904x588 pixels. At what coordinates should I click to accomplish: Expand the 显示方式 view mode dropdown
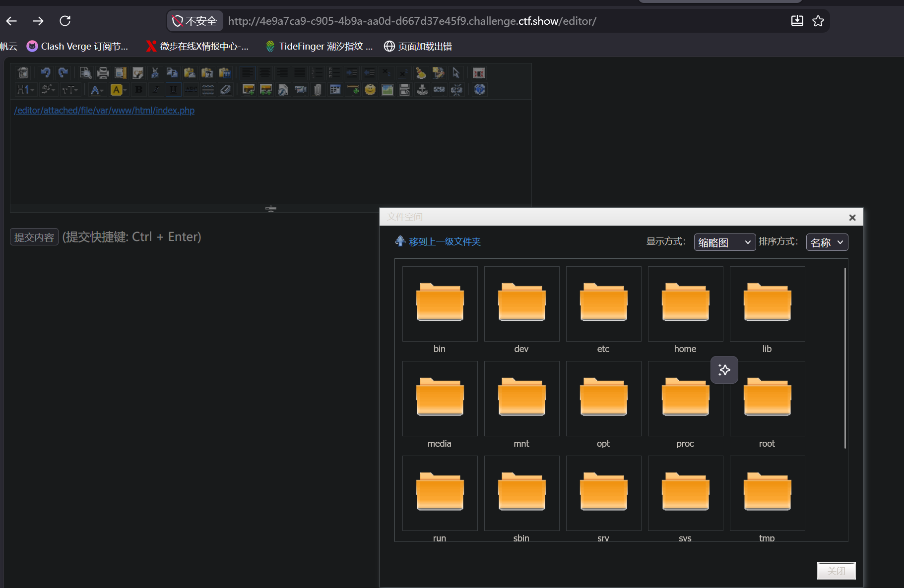(x=724, y=242)
